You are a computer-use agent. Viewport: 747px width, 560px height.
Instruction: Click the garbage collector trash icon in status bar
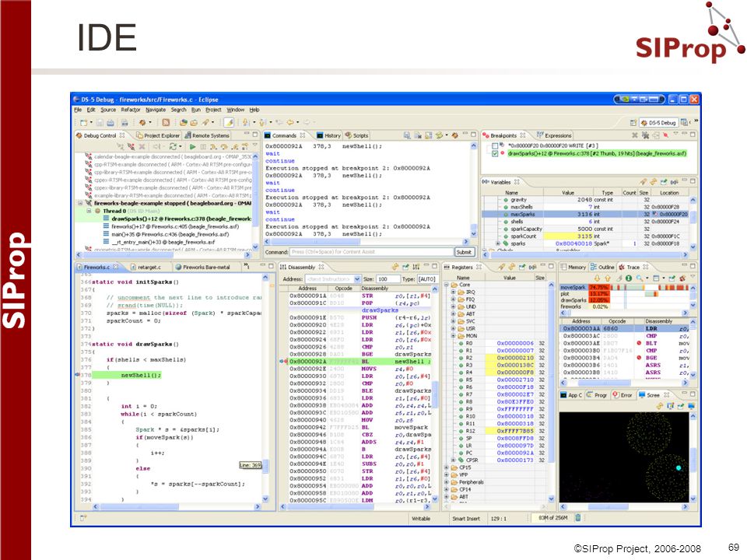(578, 518)
